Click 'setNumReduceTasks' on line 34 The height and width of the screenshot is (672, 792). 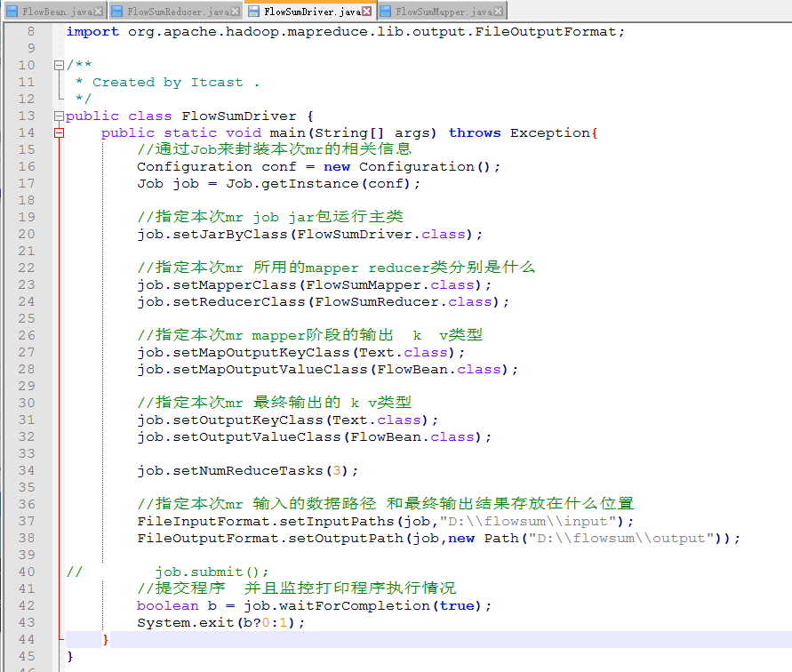[x=247, y=470]
